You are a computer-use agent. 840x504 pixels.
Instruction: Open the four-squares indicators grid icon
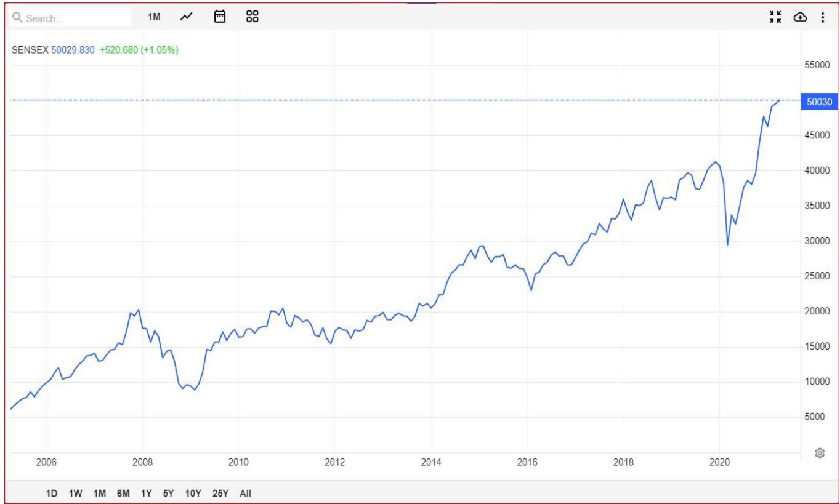coord(252,17)
